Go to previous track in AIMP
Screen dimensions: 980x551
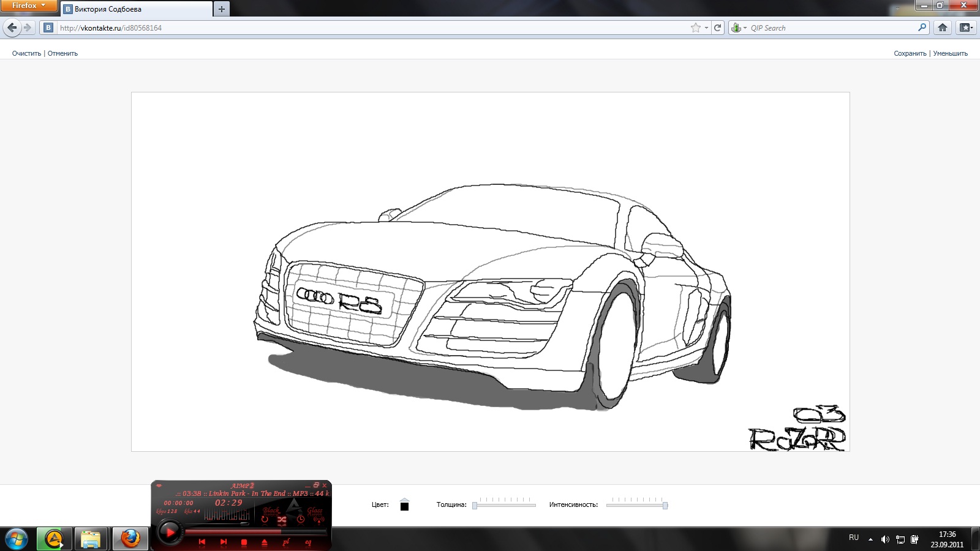(x=202, y=542)
